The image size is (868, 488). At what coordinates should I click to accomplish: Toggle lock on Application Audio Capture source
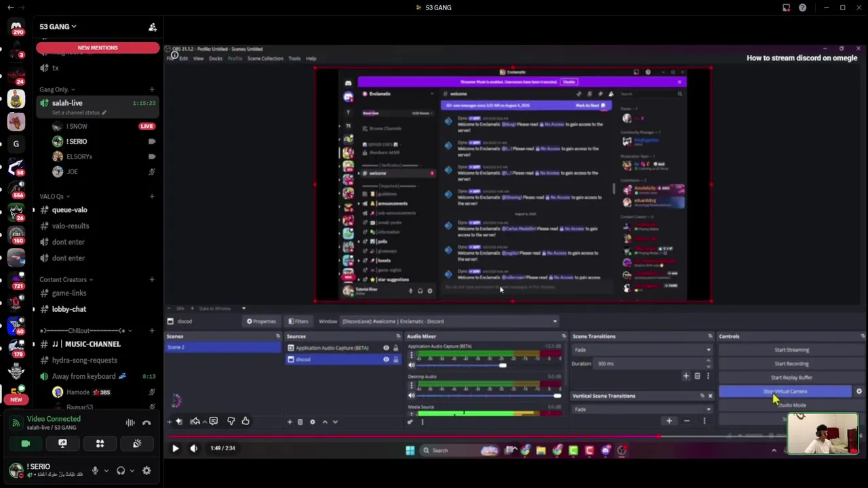pos(395,348)
